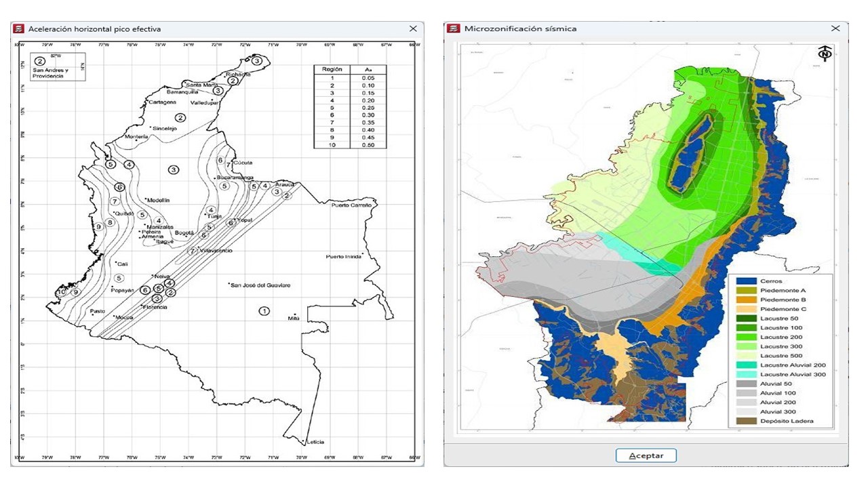
Task: Click the Cúcuta city label
Action: [x=243, y=163]
